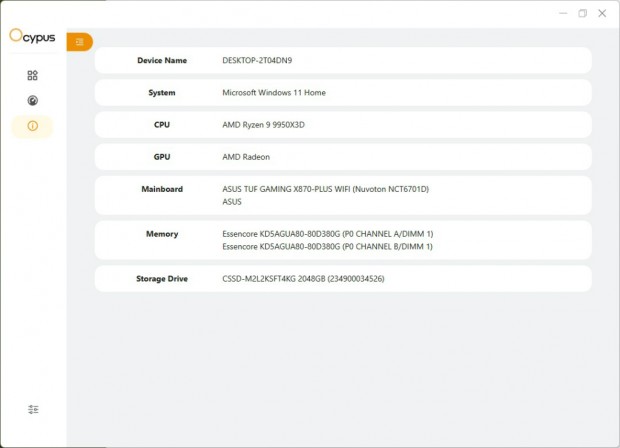
Task: Open the monitoring gauge icon in sidebar
Action: click(32, 100)
